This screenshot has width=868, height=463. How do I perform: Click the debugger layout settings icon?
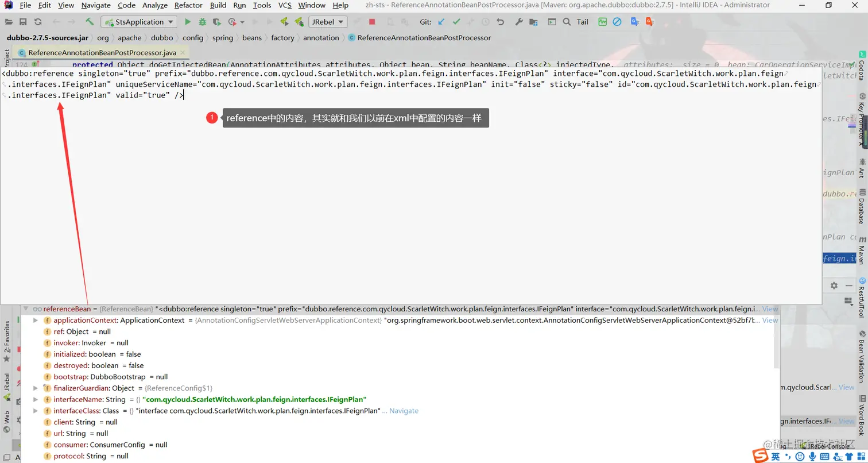[x=850, y=300]
